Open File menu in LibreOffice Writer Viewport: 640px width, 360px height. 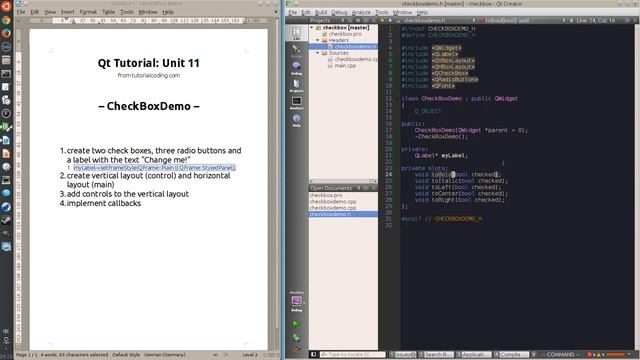[21, 12]
